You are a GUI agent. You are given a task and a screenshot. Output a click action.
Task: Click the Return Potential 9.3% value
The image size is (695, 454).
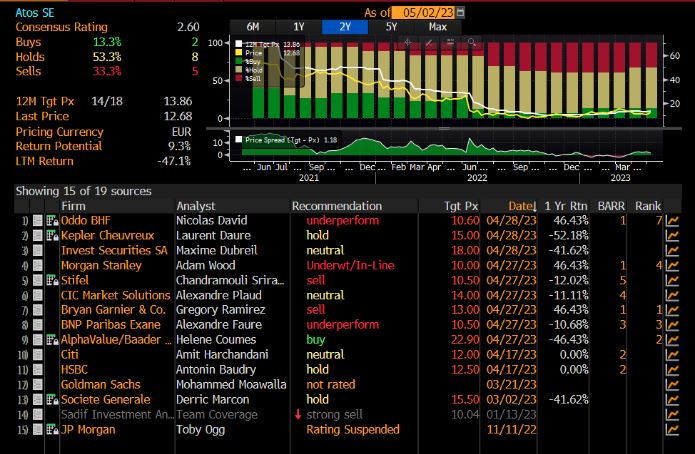tap(180, 146)
